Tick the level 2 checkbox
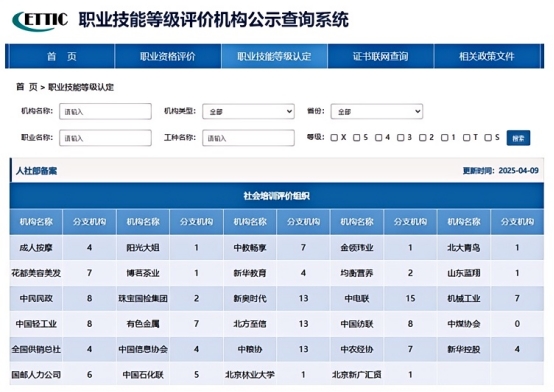Screen dimensions: 554x392 [423, 138]
